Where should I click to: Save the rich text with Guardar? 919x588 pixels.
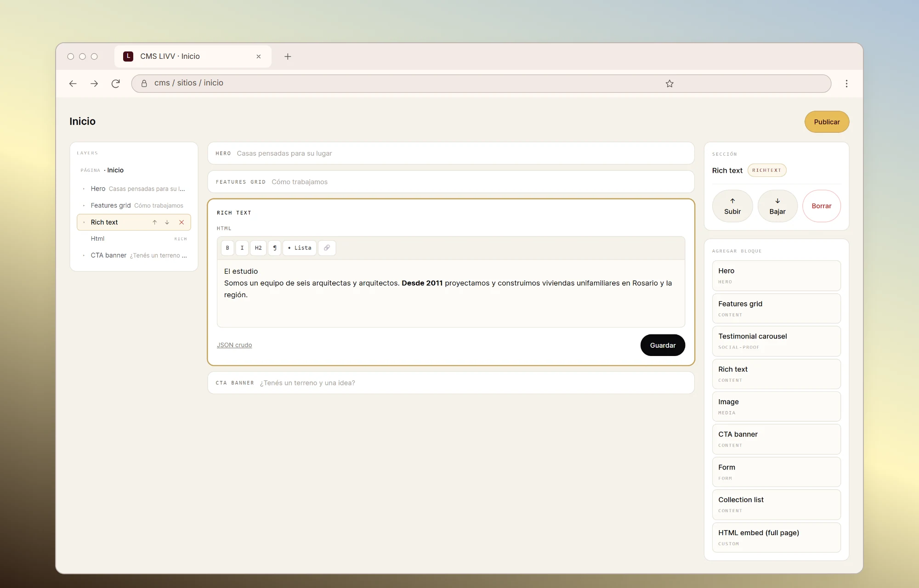point(663,345)
